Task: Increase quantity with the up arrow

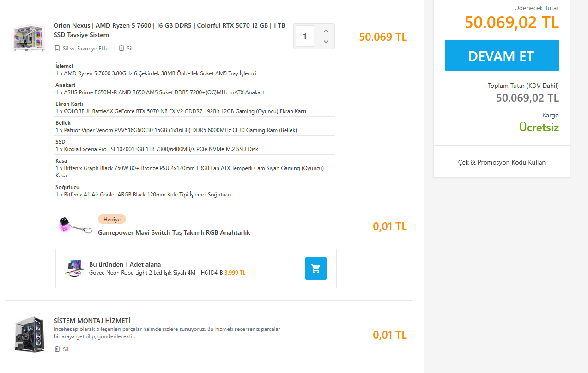Action: click(x=326, y=31)
